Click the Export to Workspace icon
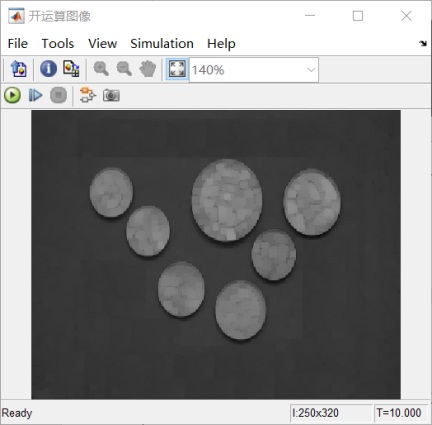Image resolution: width=432 pixels, height=425 pixels. click(x=18, y=69)
